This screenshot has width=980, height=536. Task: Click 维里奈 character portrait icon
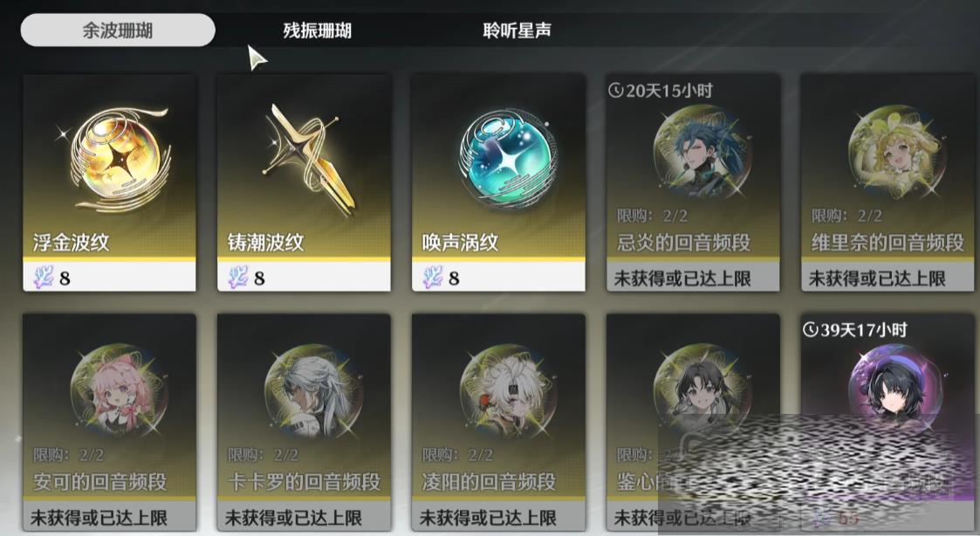click(895, 152)
